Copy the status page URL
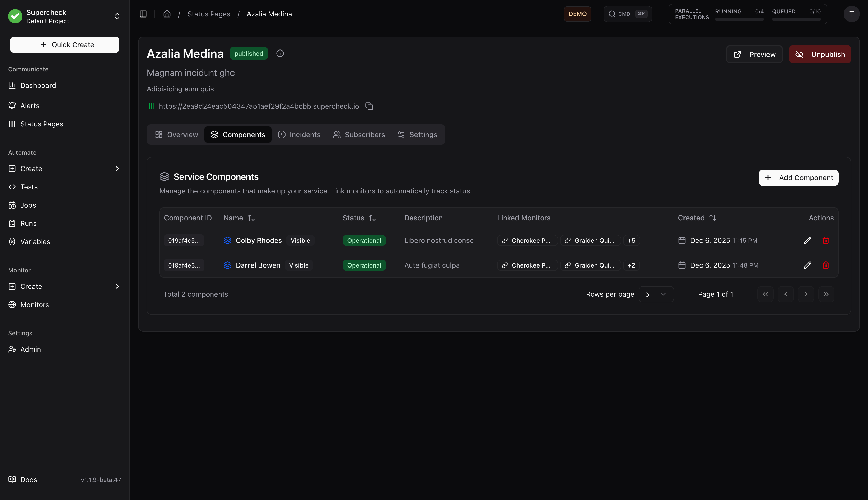The image size is (868, 500). 370,106
